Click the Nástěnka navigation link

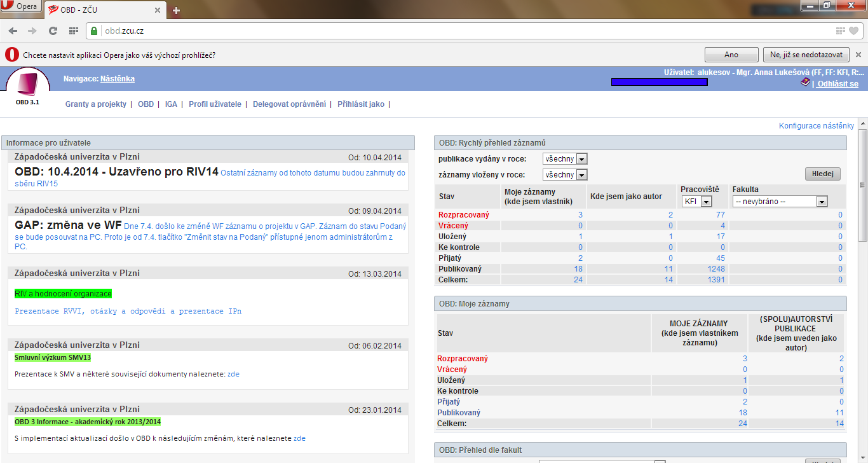point(118,79)
